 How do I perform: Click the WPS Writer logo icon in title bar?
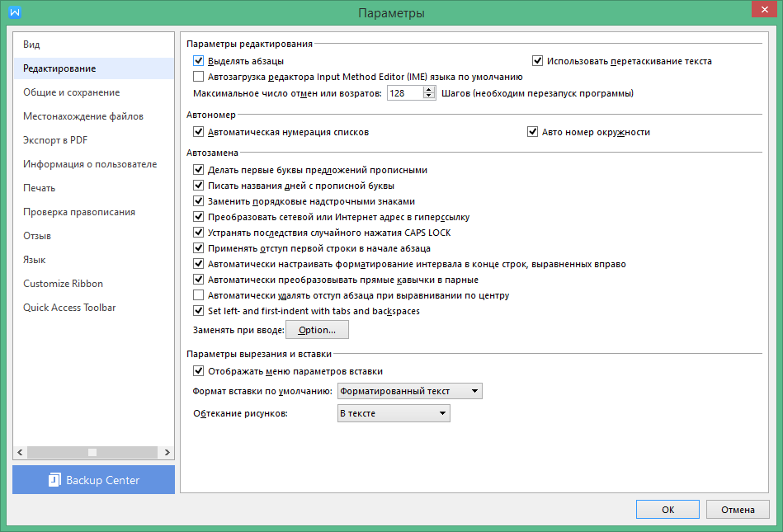pos(15,12)
